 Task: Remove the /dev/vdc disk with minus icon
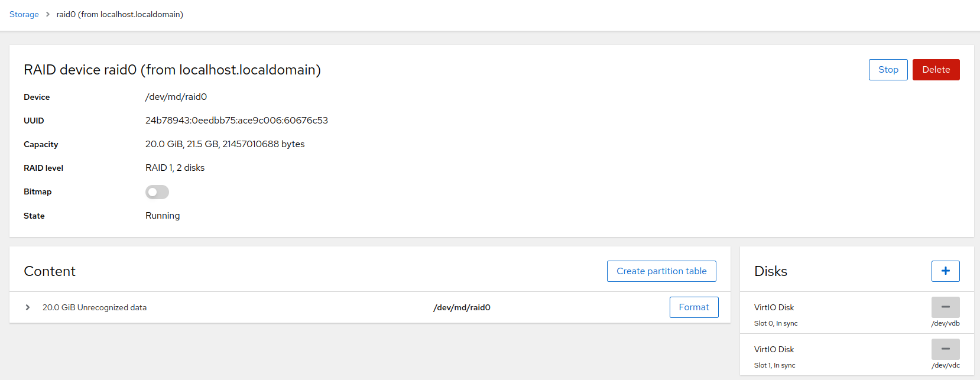point(945,349)
